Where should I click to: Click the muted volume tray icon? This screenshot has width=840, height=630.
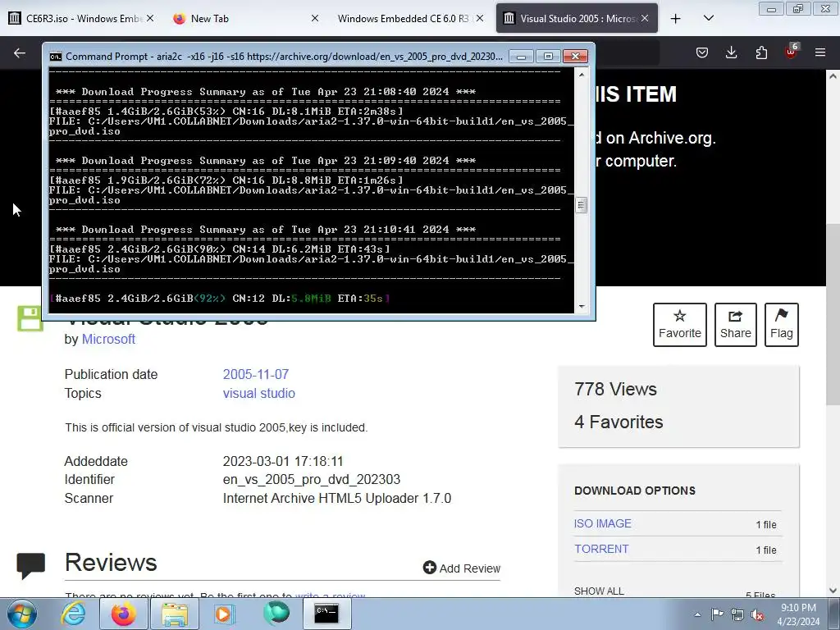(x=757, y=614)
